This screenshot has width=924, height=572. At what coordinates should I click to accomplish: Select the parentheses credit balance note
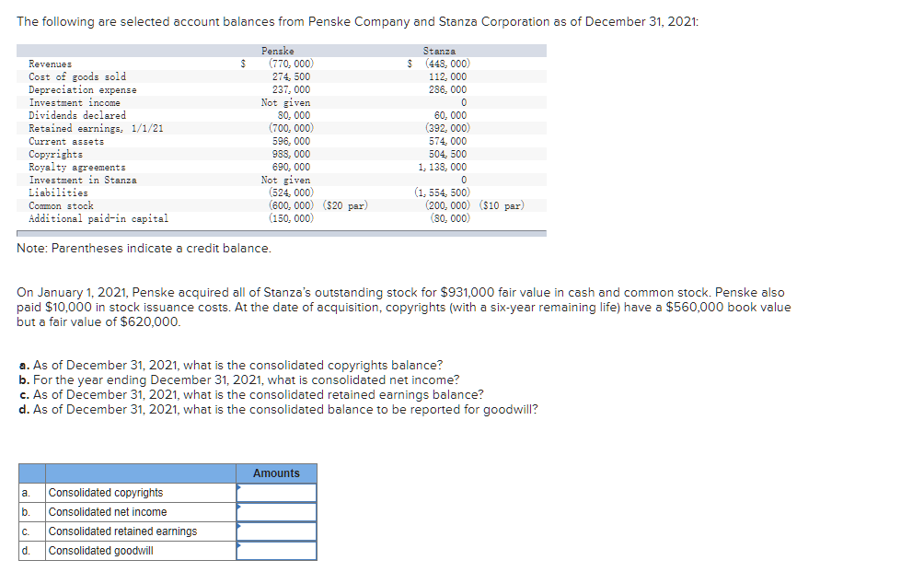pos(144,249)
